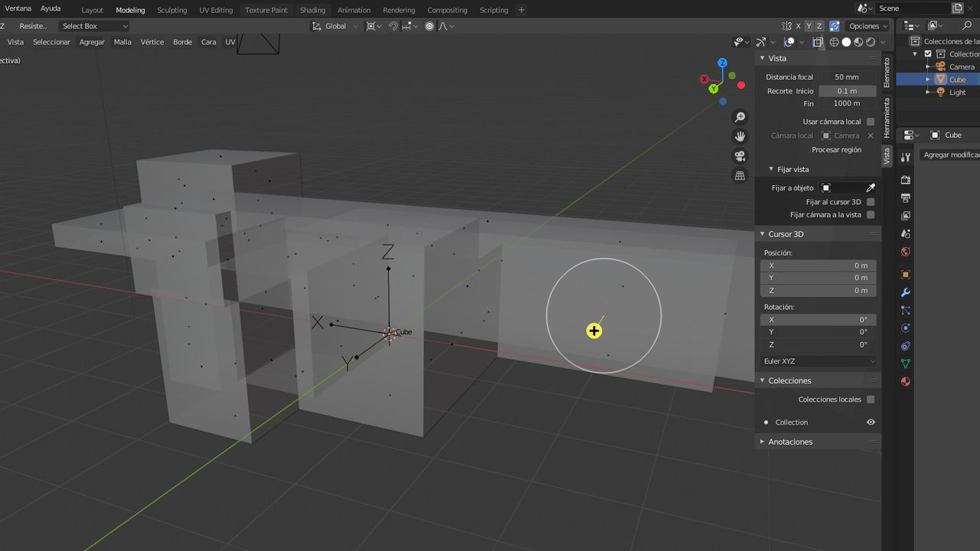This screenshot has height=551, width=980.
Task: Open the Euler XYZ rotation order dropdown
Action: point(818,360)
